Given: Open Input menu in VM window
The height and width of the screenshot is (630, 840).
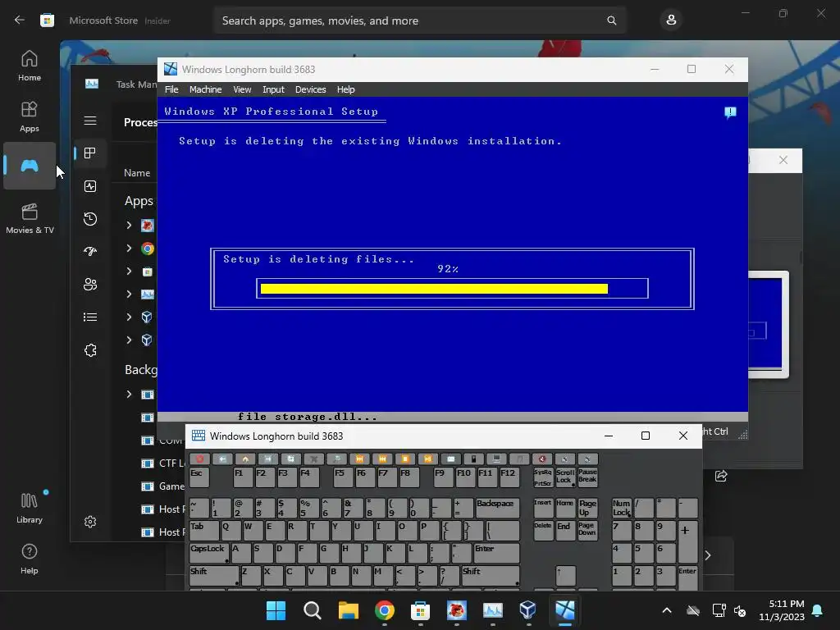Looking at the screenshot, I should click(273, 89).
